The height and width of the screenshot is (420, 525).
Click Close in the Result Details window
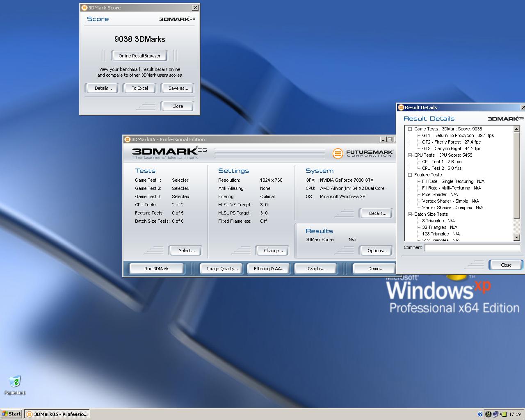click(506, 265)
